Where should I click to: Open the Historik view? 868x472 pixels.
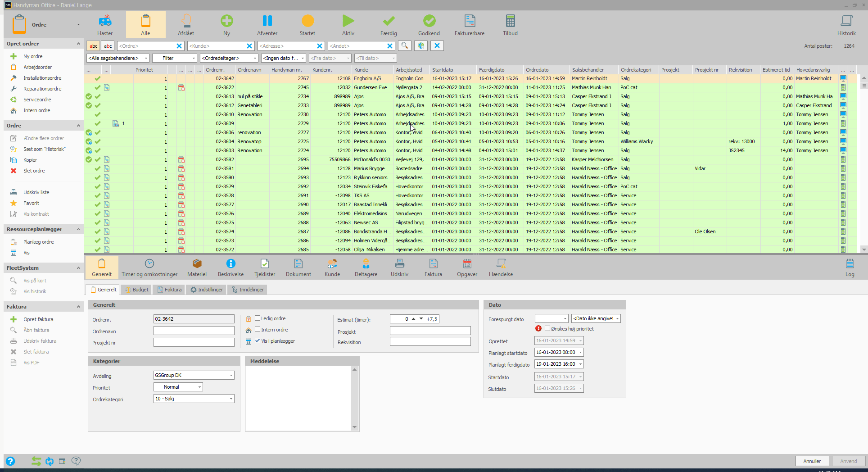click(x=846, y=25)
